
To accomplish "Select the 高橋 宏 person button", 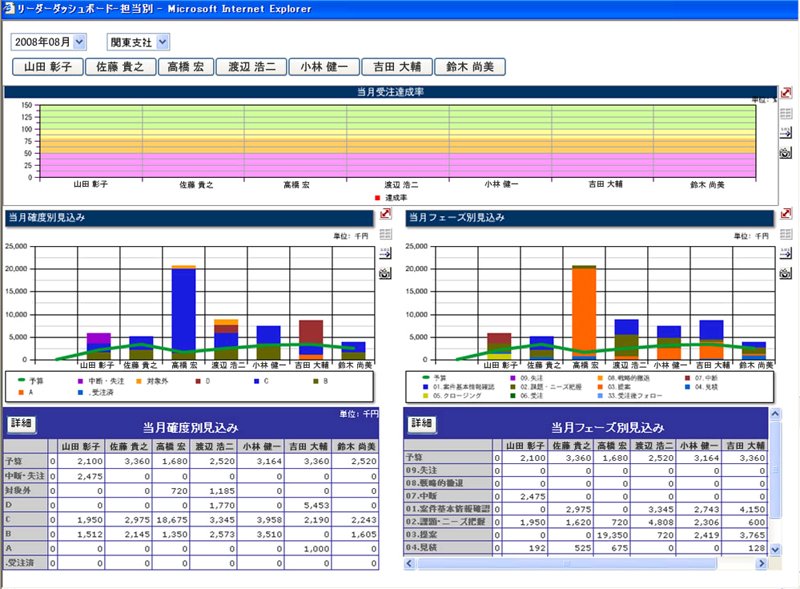I will [186, 67].
